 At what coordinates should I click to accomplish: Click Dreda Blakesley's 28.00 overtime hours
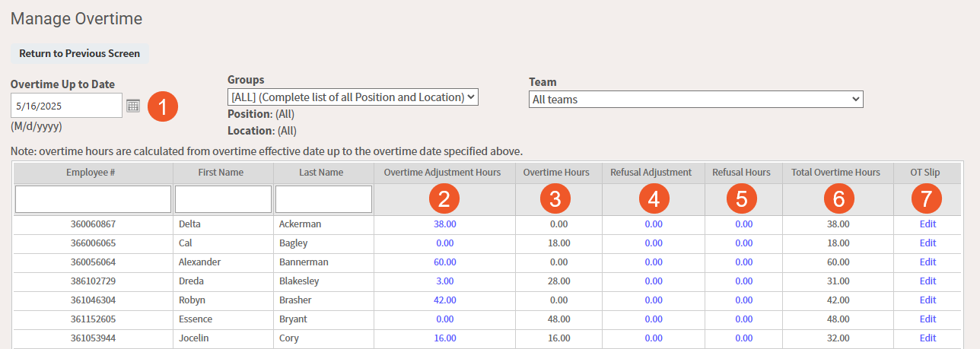click(x=559, y=281)
